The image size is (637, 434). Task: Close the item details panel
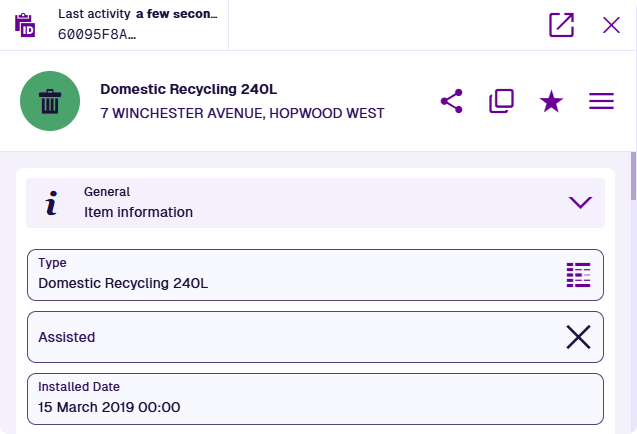pyautogui.click(x=611, y=25)
